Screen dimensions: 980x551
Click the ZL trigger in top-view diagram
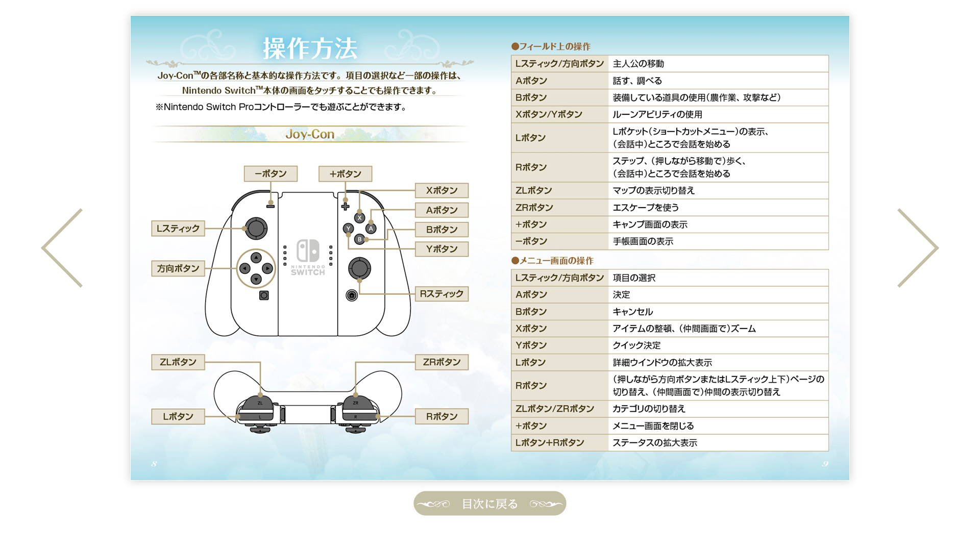pyautogui.click(x=259, y=402)
